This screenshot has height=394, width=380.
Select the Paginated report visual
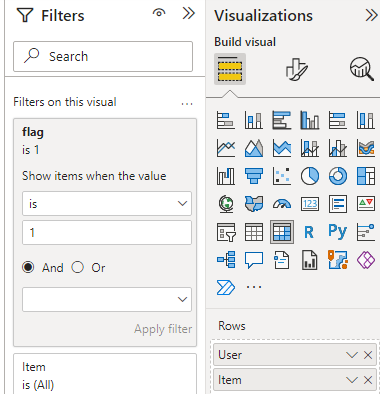click(310, 260)
